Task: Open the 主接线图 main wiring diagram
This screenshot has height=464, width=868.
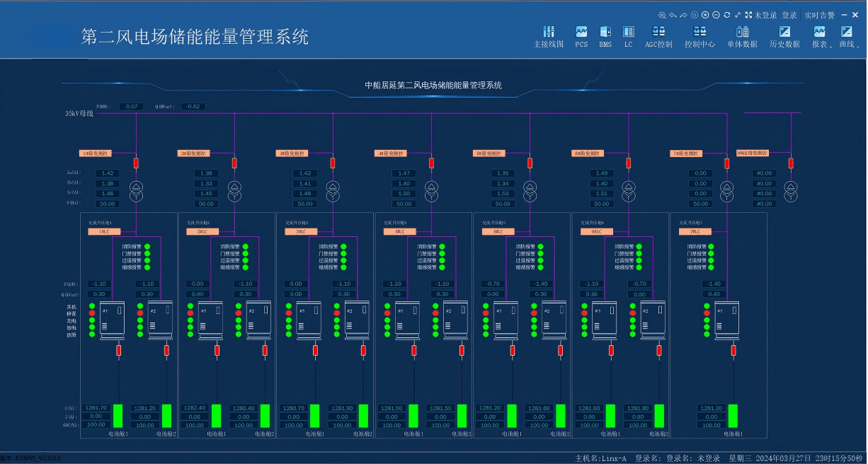Action: coord(548,37)
